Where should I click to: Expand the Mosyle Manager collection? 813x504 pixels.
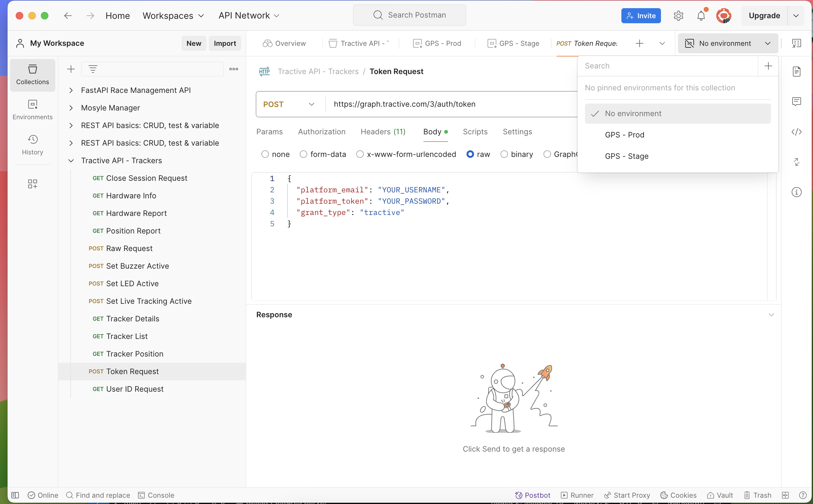[71, 108]
